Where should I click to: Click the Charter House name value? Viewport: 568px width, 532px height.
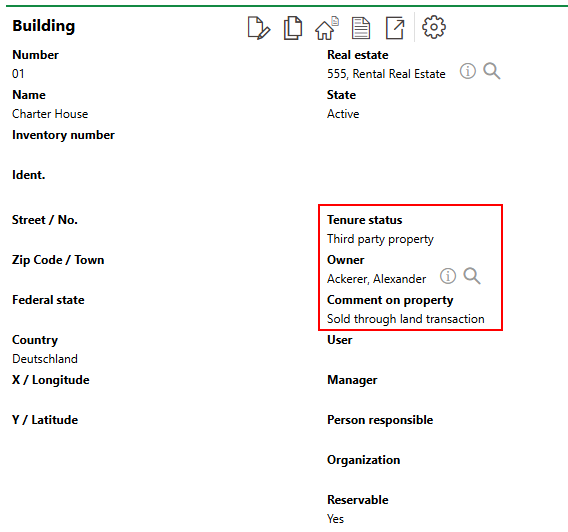click(50, 114)
